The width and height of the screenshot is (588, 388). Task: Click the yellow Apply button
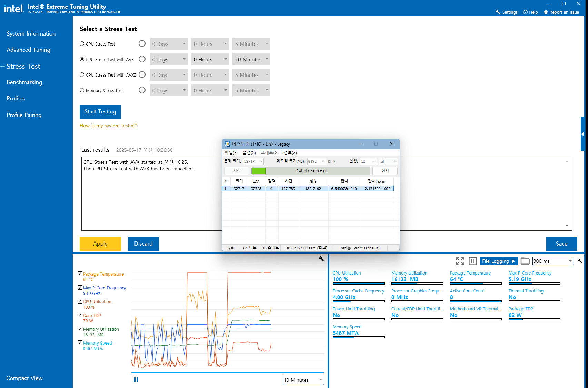100,244
